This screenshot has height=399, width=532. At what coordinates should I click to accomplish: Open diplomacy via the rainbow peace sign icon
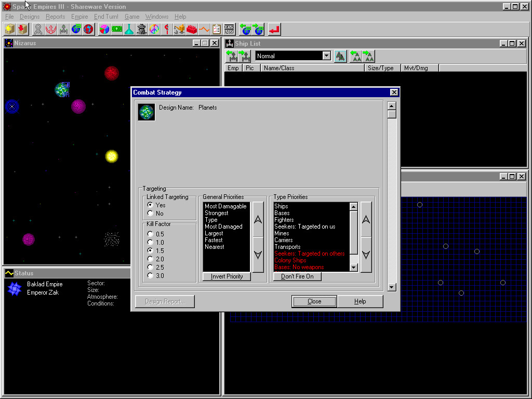point(154,30)
